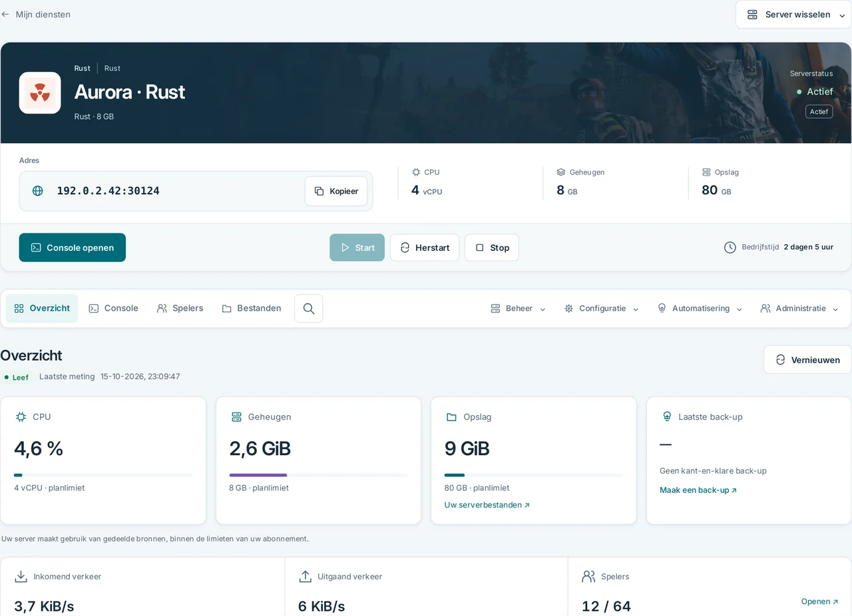Expand the Configuratie dropdown
This screenshot has width=852, height=616.
(x=601, y=309)
